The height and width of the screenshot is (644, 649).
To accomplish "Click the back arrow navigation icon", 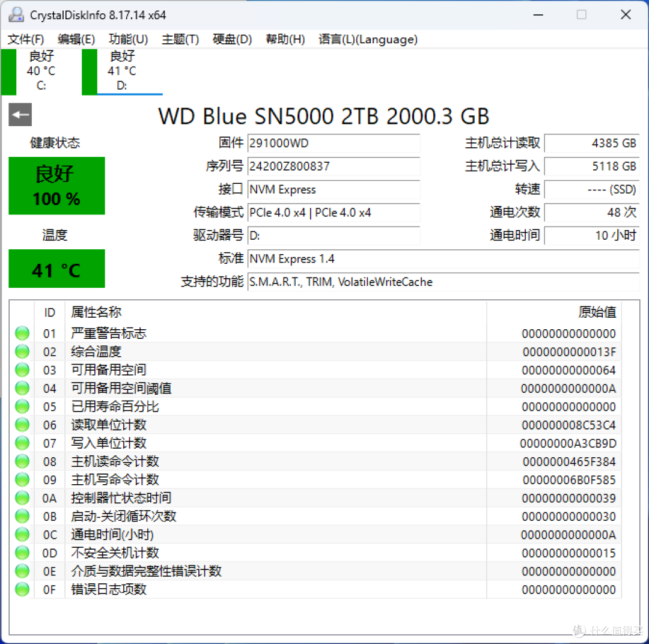I will [x=20, y=114].
